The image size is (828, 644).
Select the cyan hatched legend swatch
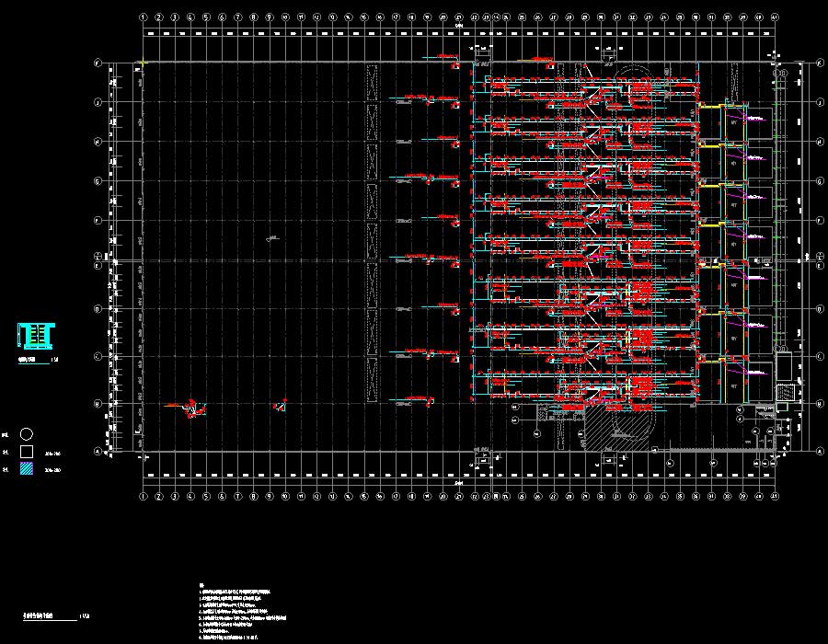coord(27,469)
